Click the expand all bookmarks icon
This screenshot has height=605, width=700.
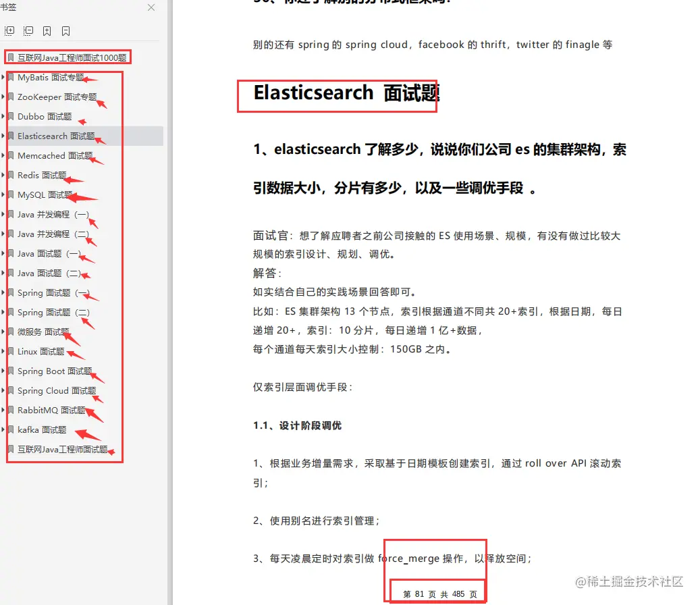tap(9, 30)
